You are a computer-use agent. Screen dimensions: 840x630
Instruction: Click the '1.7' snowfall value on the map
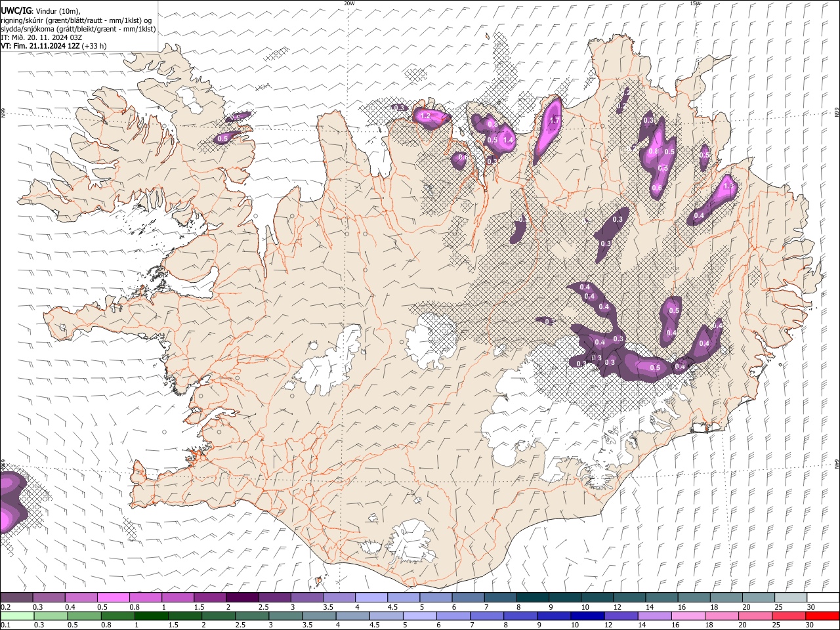(x=554, y=120)
